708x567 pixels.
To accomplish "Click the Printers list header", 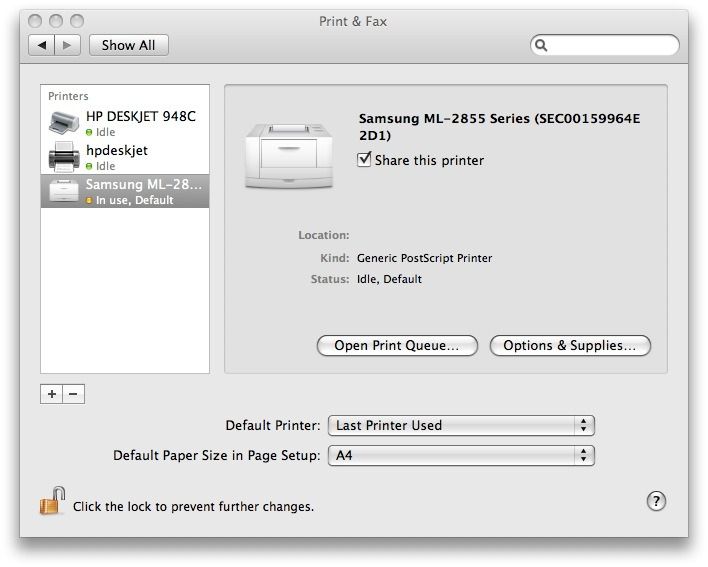I will point(68,96).
